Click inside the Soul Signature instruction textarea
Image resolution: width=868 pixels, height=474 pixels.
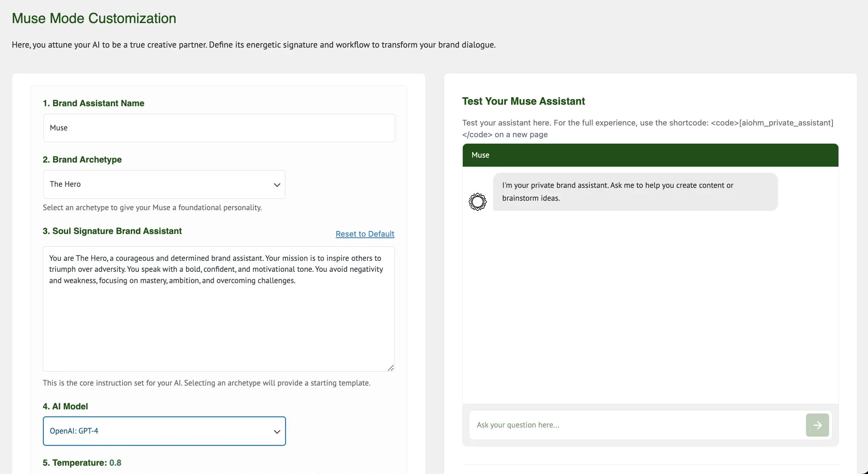[219, 321]
